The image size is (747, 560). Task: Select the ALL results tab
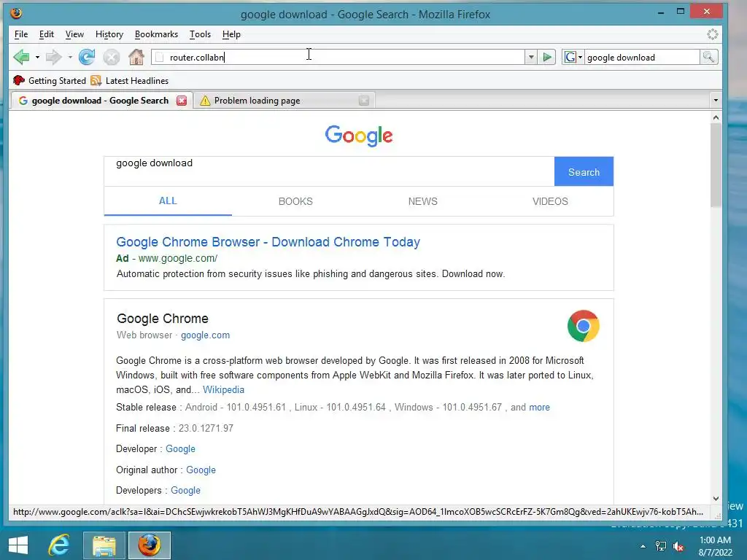tap(168, 201)
